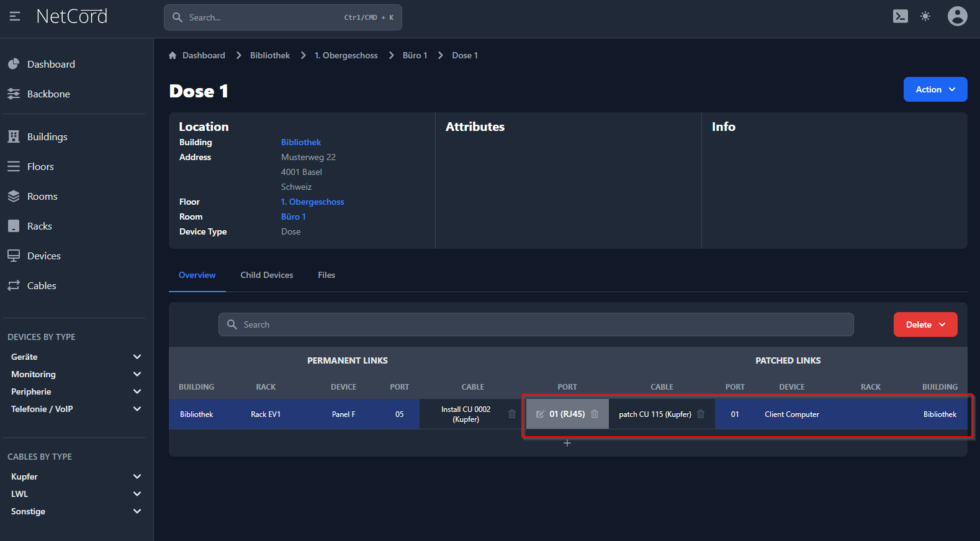Click the links table Search field
980x541 pixels.
pos(536,324)
